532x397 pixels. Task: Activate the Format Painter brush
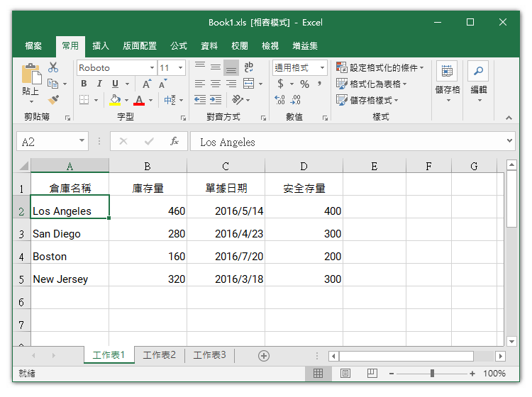[x=53, y=100]
